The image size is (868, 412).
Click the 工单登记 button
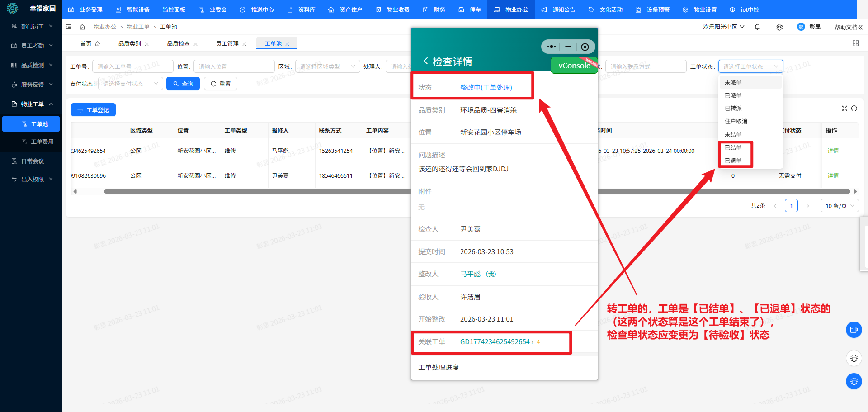pos(93,110)
